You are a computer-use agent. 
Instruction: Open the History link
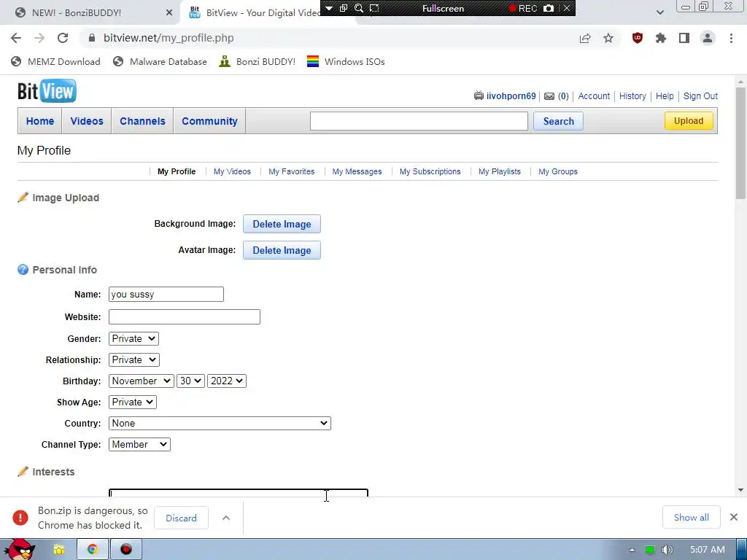[x=632, y=96]
